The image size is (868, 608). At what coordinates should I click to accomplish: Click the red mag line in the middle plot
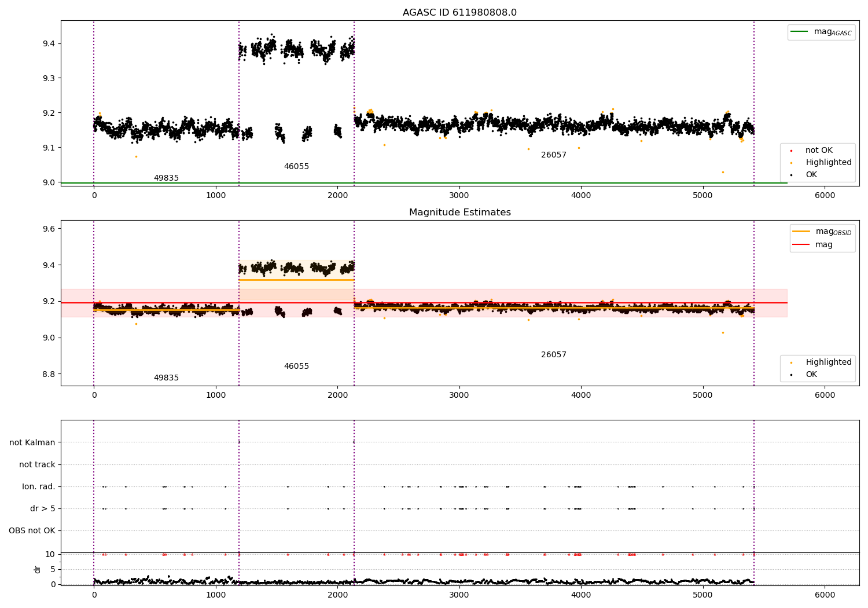click(424, 303)
